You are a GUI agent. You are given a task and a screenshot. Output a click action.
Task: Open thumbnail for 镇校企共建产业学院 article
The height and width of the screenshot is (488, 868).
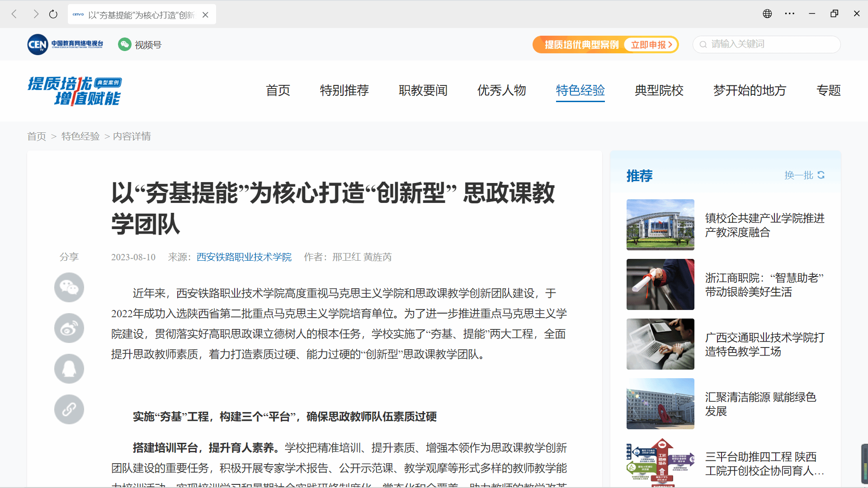click(x=660, y=225)
